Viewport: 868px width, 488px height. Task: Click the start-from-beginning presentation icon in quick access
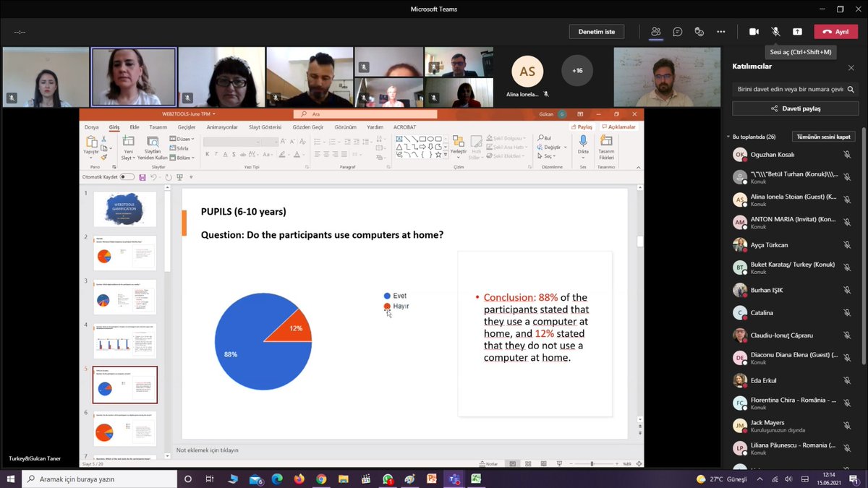point(179,177)
